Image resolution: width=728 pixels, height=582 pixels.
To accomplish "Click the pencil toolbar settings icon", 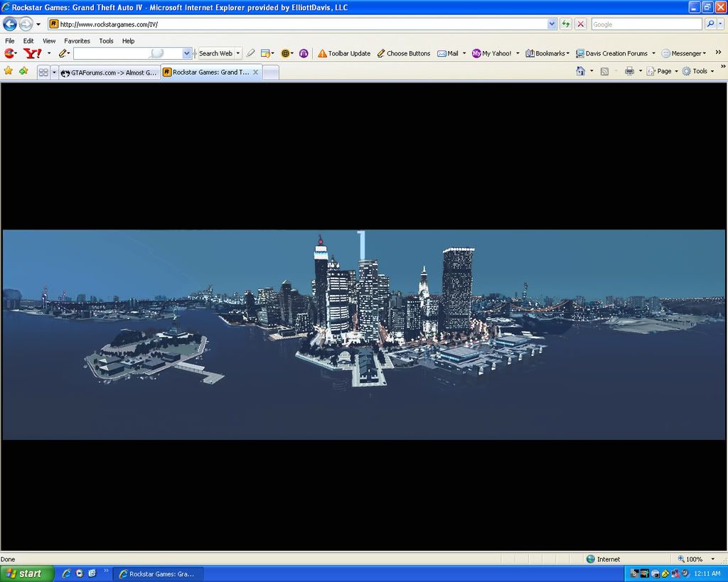I will 63,53.
